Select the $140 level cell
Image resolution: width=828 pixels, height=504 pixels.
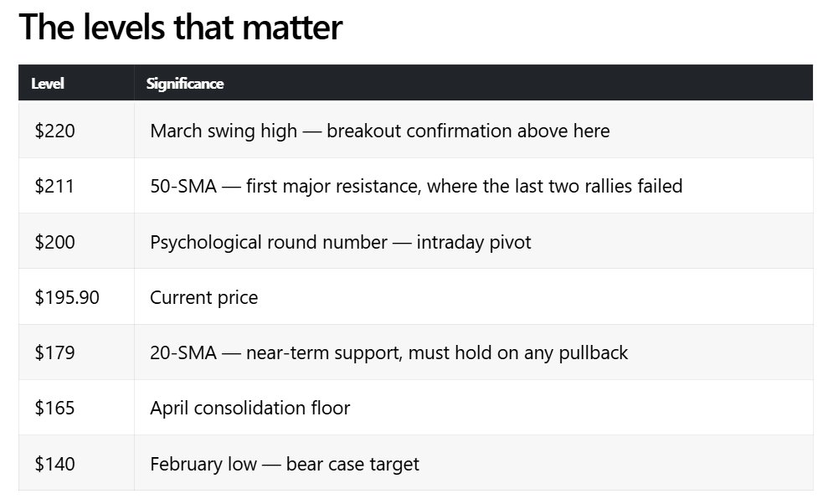[54, 463]
